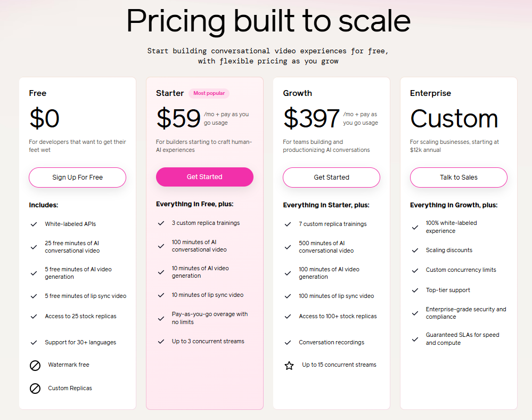Click the Sign Up For Free button
The height and width of the screenshot is (420, 532).
pyautogui.click(x=77, y=177)
